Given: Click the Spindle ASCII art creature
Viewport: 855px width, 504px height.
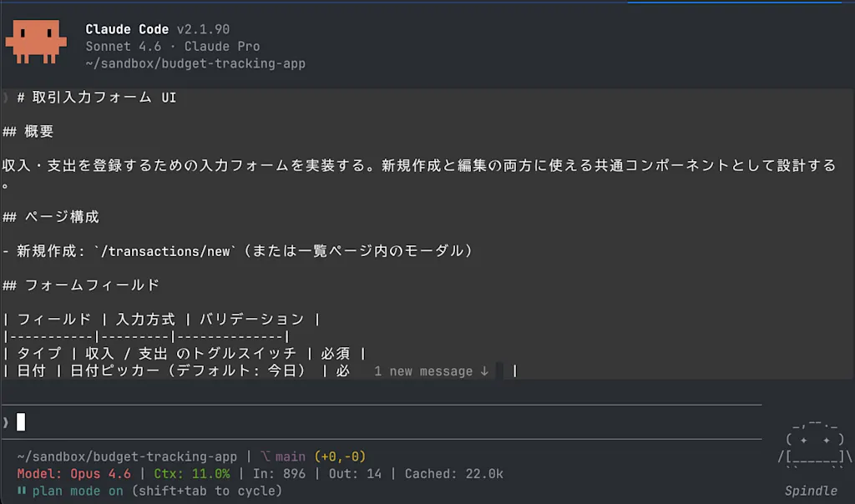Looking at the screenshot, I should coord(815,445).
